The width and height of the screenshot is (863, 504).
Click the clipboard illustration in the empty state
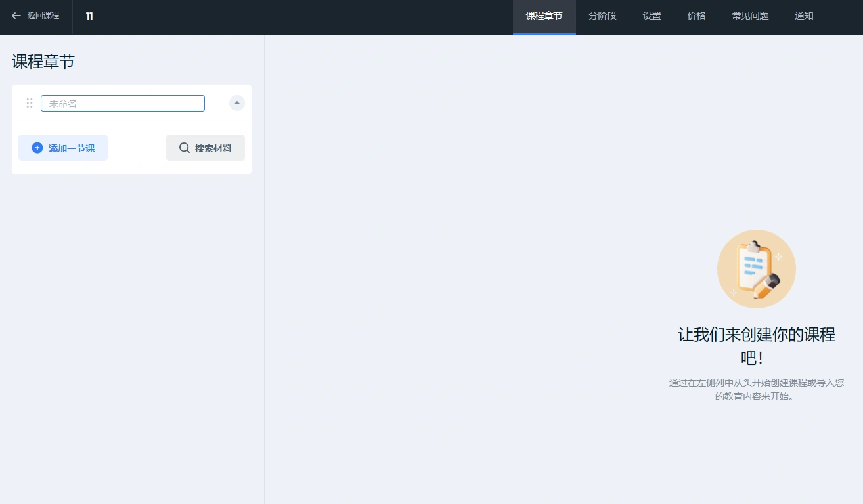[x=756, y=268]
